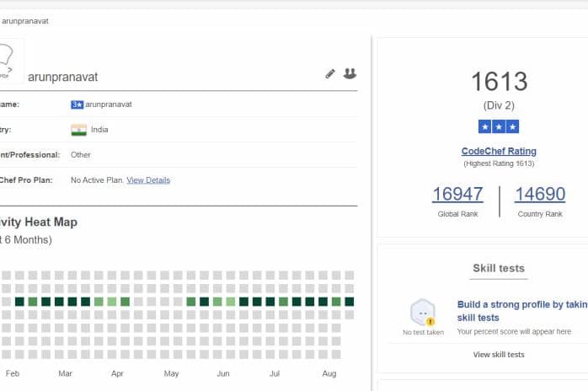
Task: Select the Skill tests tab heading
Action: (x=499, y=268)
